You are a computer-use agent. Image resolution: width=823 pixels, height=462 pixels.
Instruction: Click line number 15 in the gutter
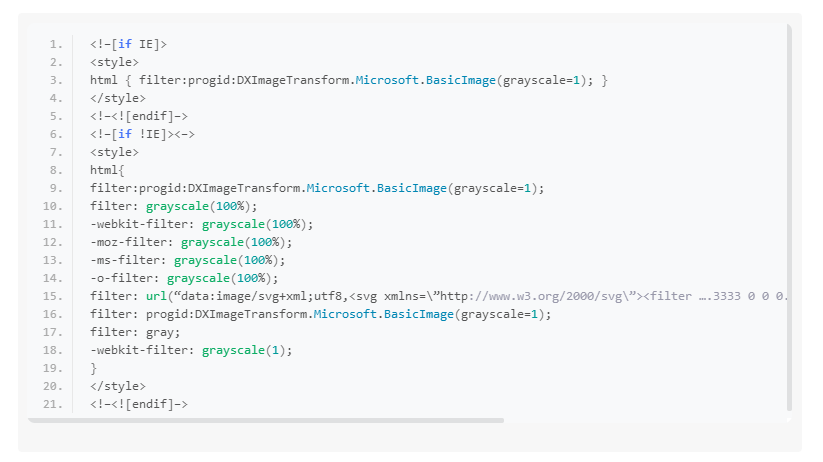(52, 296)
